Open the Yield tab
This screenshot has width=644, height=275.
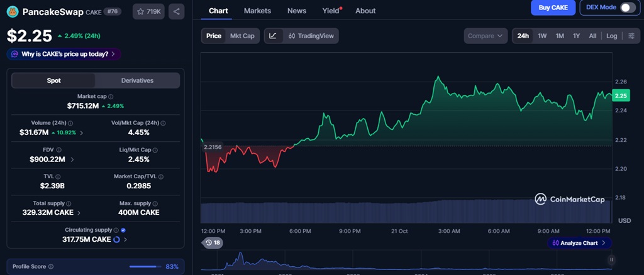331,11
